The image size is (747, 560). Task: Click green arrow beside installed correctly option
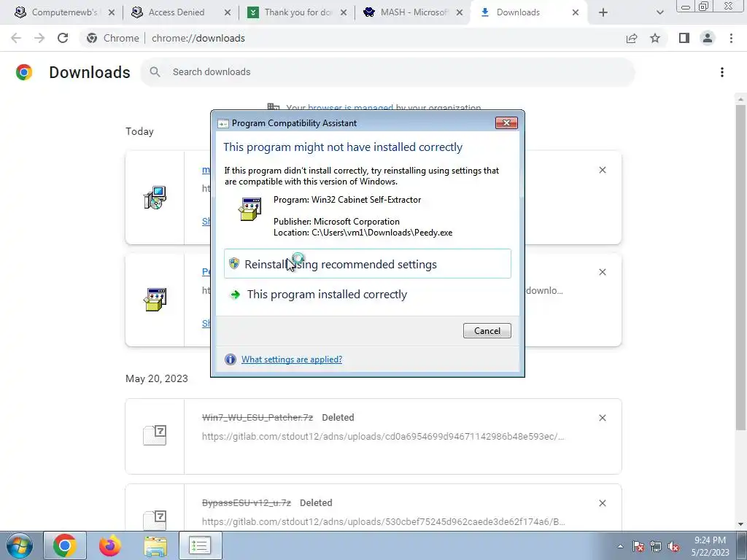coord(235,295)
